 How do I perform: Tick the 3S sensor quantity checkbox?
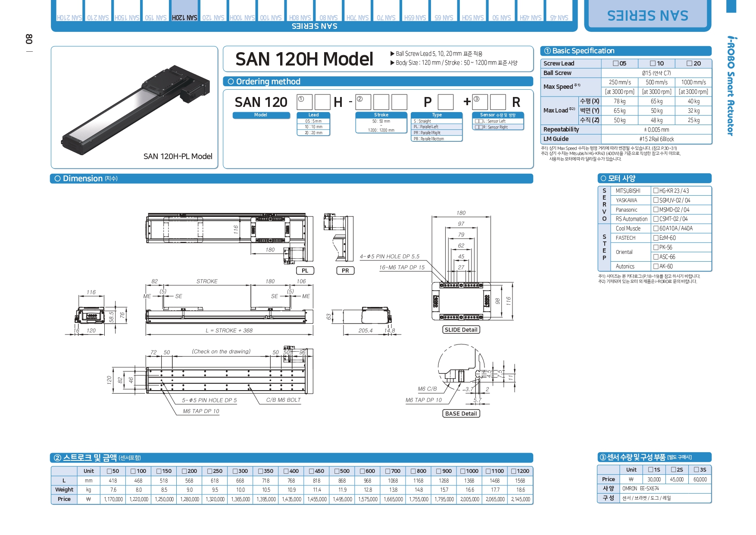[x=697, y=469]
